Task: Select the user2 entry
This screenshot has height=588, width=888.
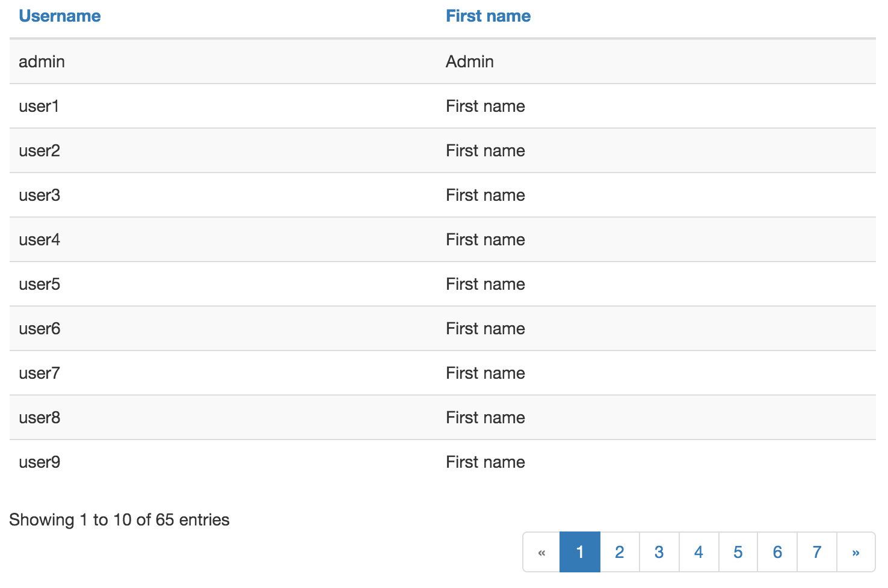Action: pyautogui.click(x=40, y=151)
